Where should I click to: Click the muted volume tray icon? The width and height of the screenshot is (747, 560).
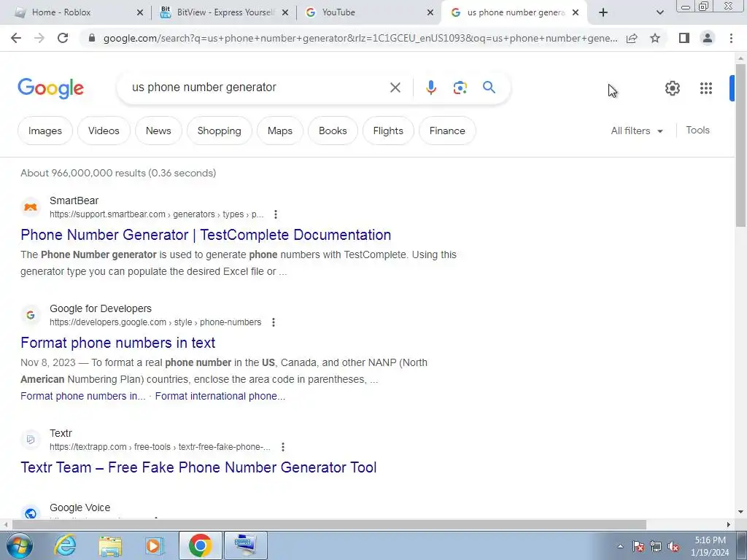point(673,547)
